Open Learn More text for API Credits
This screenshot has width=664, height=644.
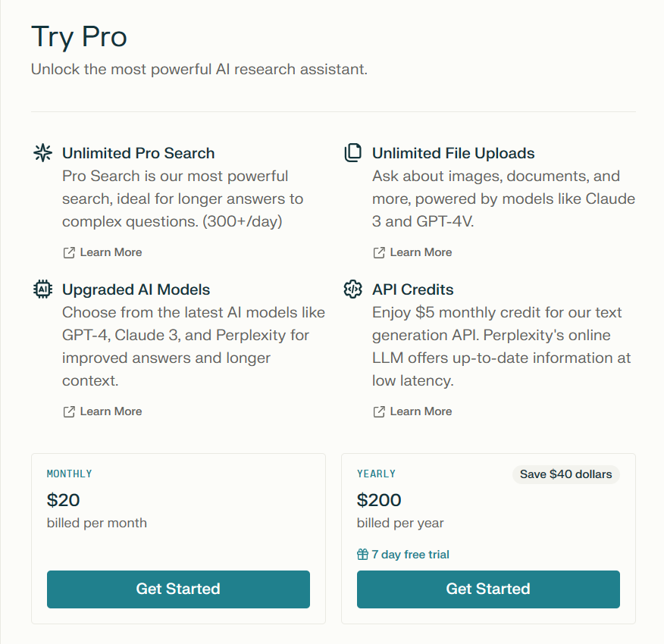tap(421, 411)
